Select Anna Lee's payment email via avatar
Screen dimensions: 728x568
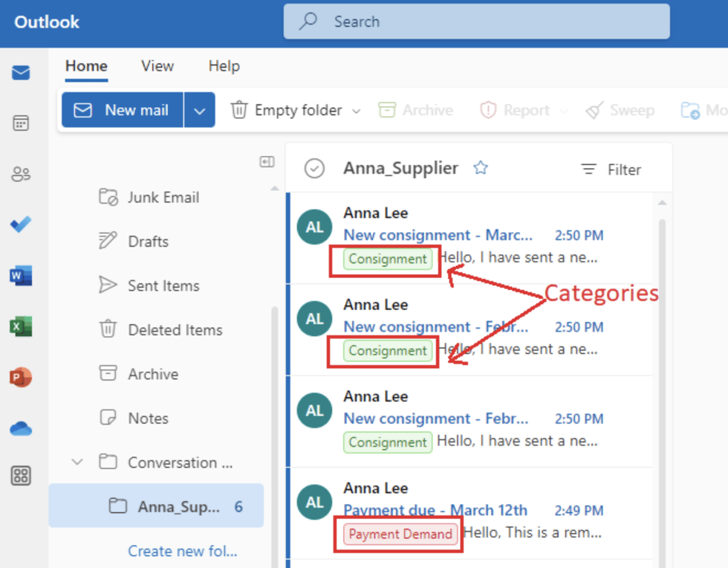click(x=313, y=502)
